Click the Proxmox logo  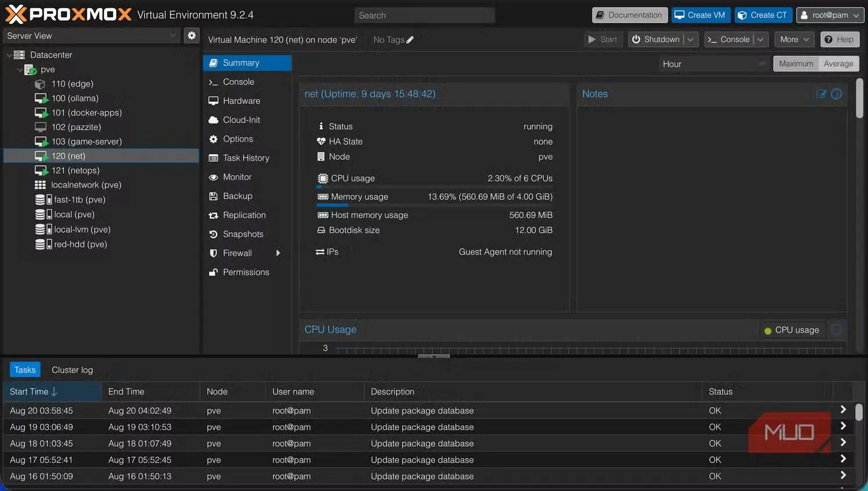68,14
